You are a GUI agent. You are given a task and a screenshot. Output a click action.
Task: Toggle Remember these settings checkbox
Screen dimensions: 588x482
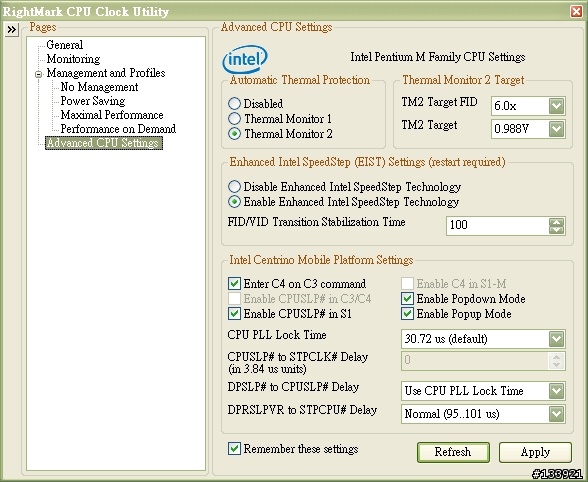tap(234, 449)
